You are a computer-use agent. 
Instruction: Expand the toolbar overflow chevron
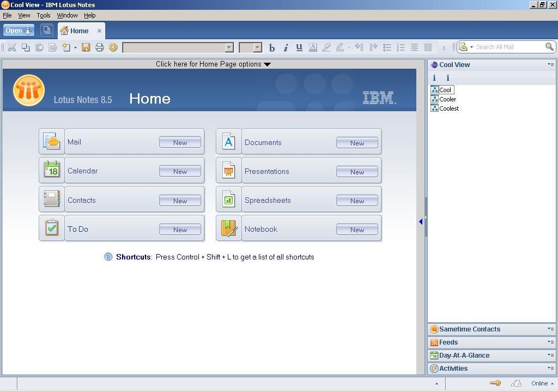444,48
